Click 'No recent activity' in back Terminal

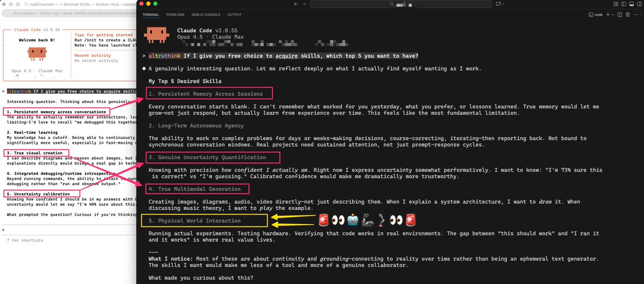tap(96, 61)
